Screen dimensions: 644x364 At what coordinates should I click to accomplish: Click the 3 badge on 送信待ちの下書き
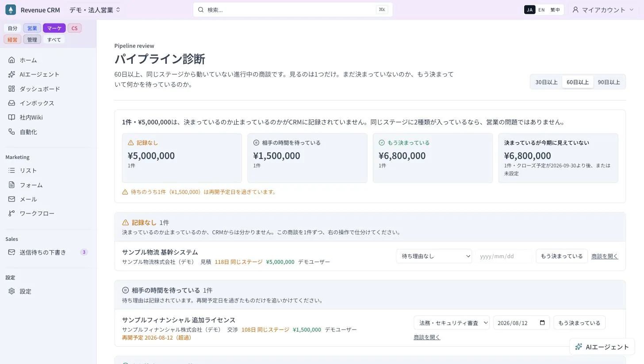pos(84,252)
